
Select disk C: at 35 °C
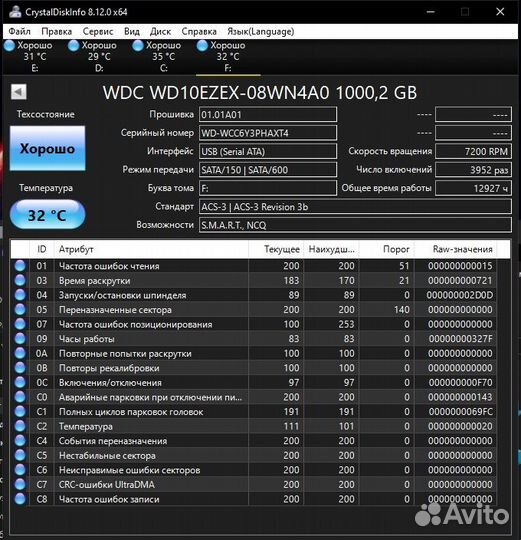coord(158,56)
